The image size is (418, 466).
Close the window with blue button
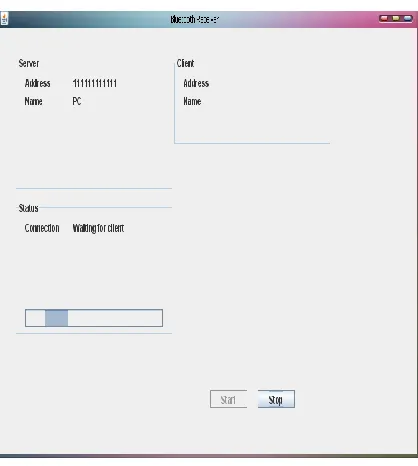click(x=408, y=18)
